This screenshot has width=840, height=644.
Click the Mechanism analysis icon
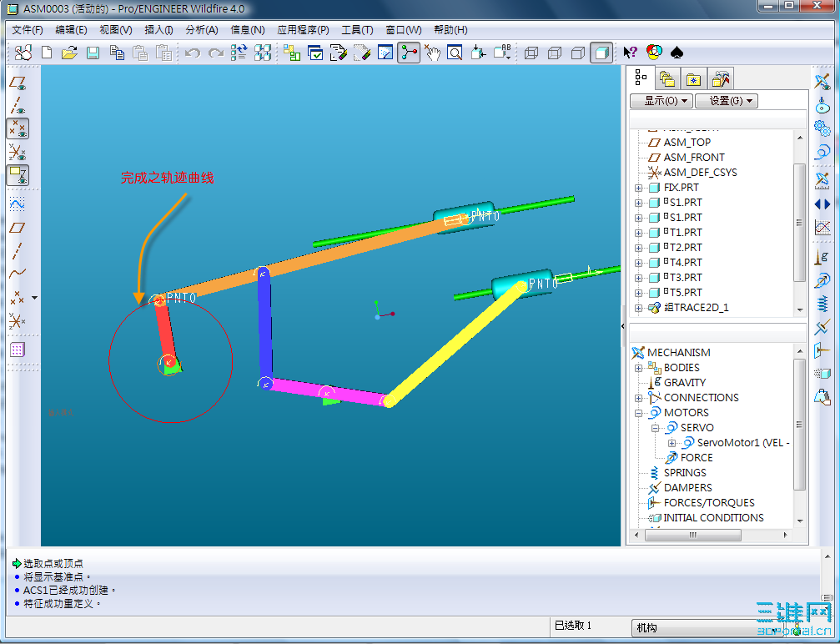tap(822, 180)
